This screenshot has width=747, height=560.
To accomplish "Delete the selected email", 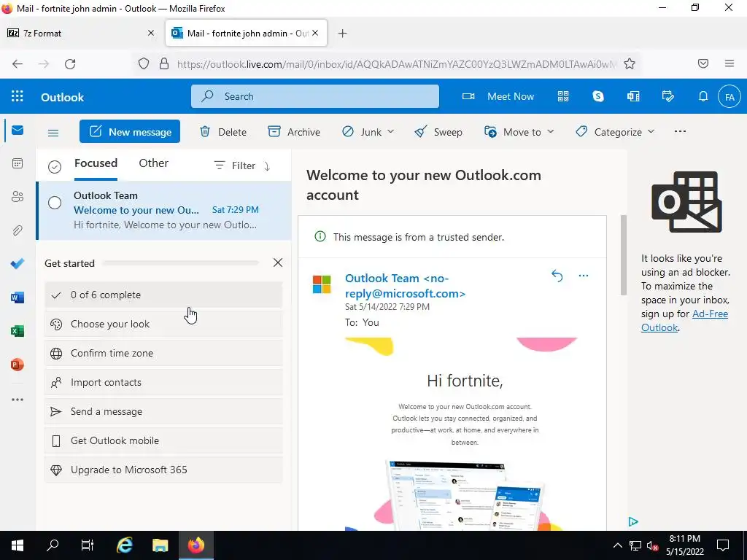I will 222,132.
